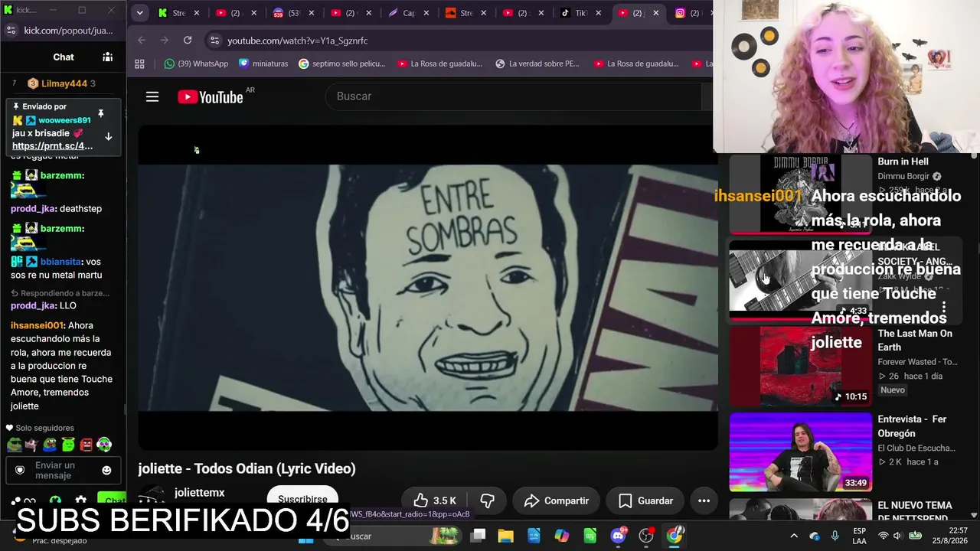The height and width of the screenshot is (551, 980).
Task: Click the bbiansita username in chat
Action: 60,262
